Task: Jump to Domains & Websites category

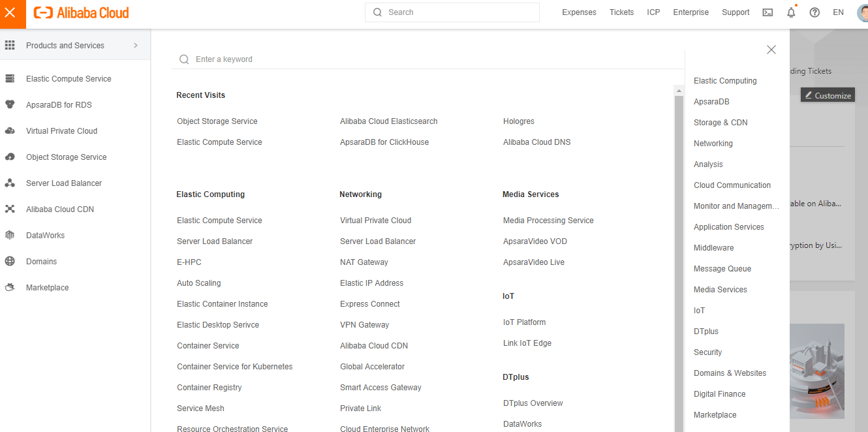Action: coord(730,373)
